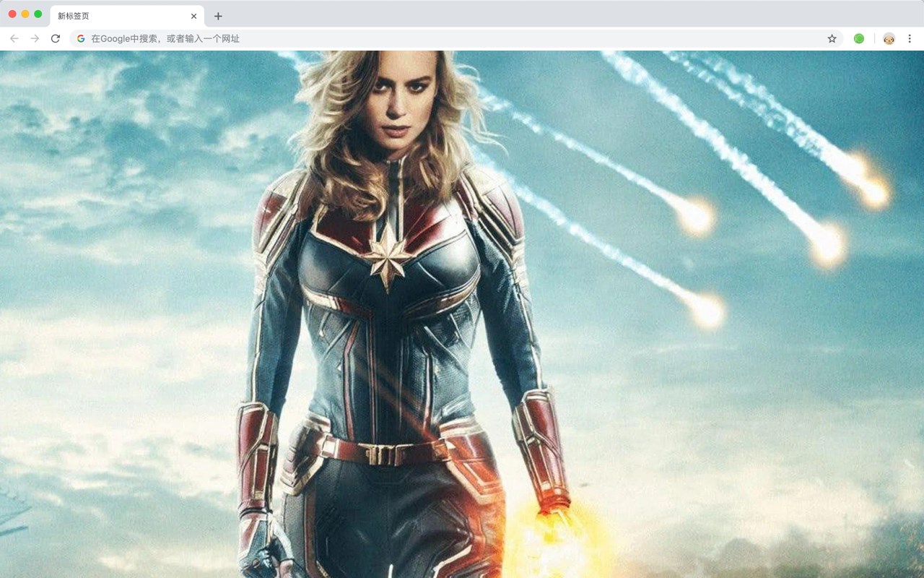Open the green extension icon

(859, 38)
